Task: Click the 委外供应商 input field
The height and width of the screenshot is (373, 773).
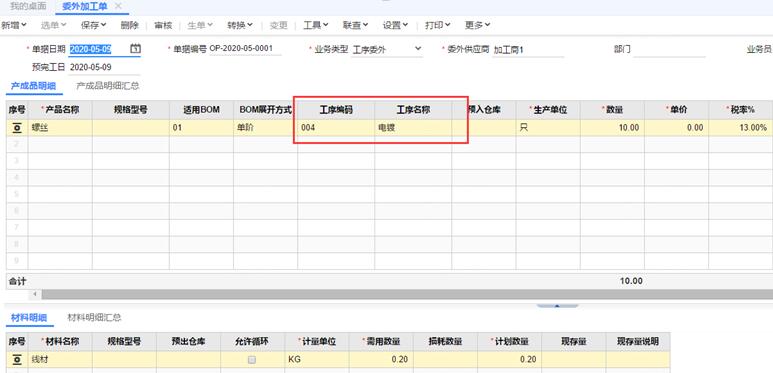Action: (528, 50)
